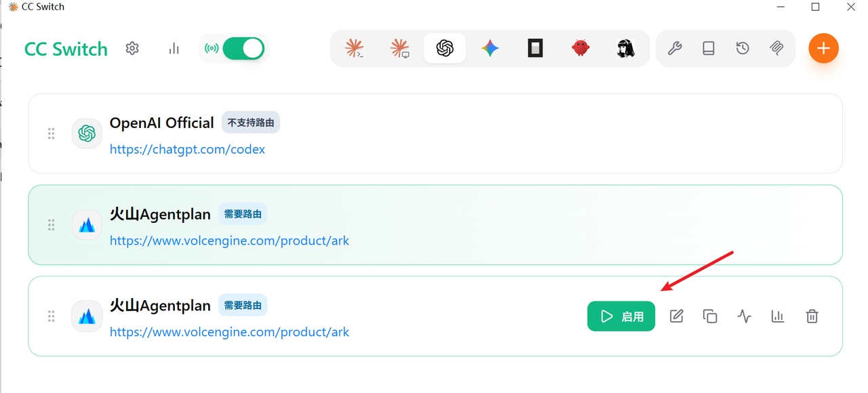Screen dimensions: 868x393
Task: Click the 需要路由 badge in the 启用 card
Action: coord(243,306)
